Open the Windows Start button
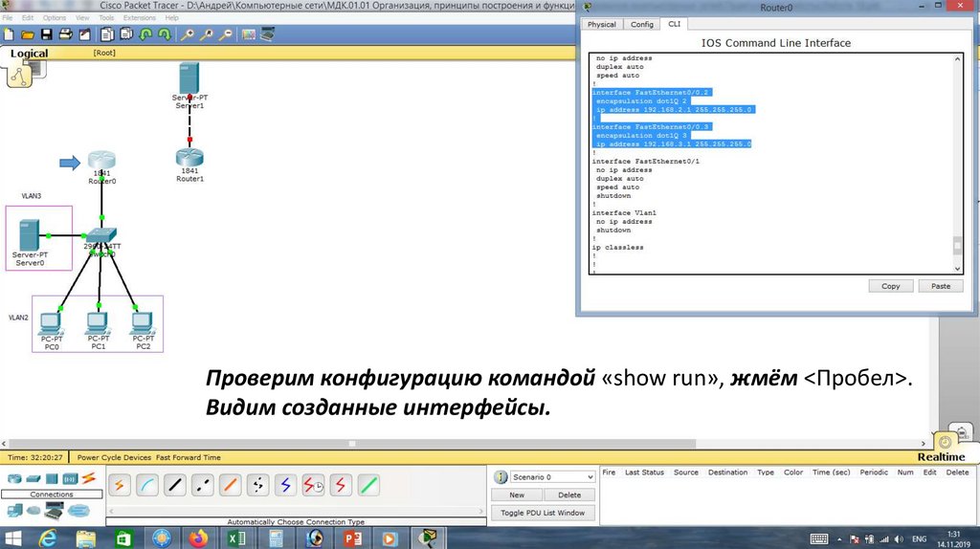Screen dimensions: 980x549 tap(13, 538)
